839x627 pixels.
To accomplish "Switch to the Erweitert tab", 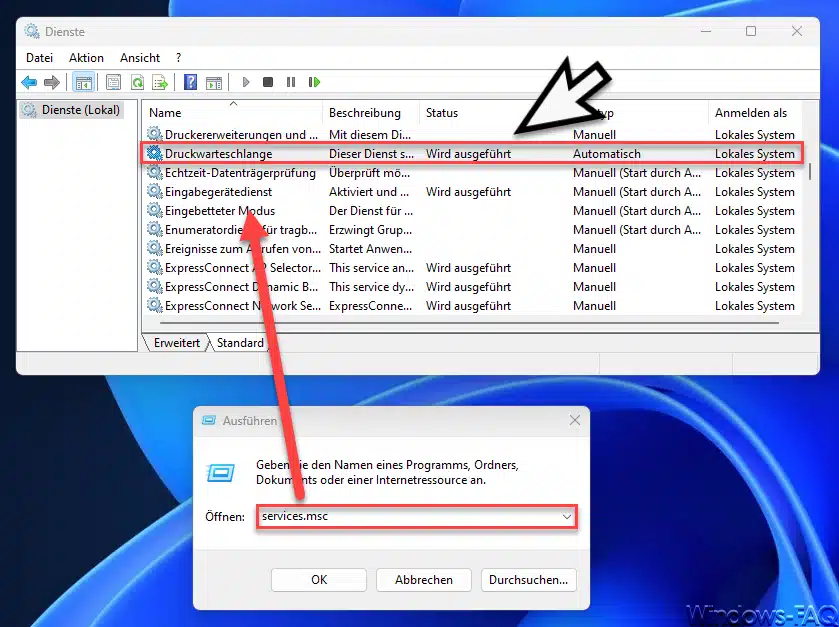I will pos(177,343).
